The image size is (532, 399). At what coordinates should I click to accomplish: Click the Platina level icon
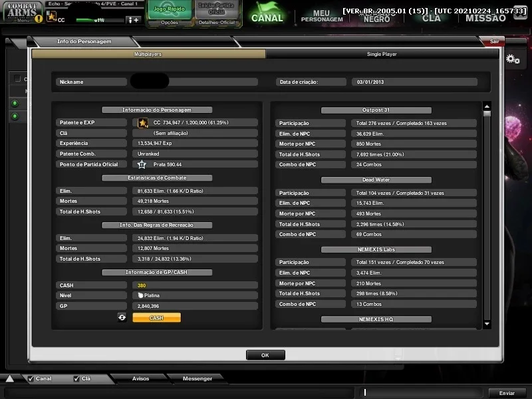pyautogui.click(x=140, y=295)
